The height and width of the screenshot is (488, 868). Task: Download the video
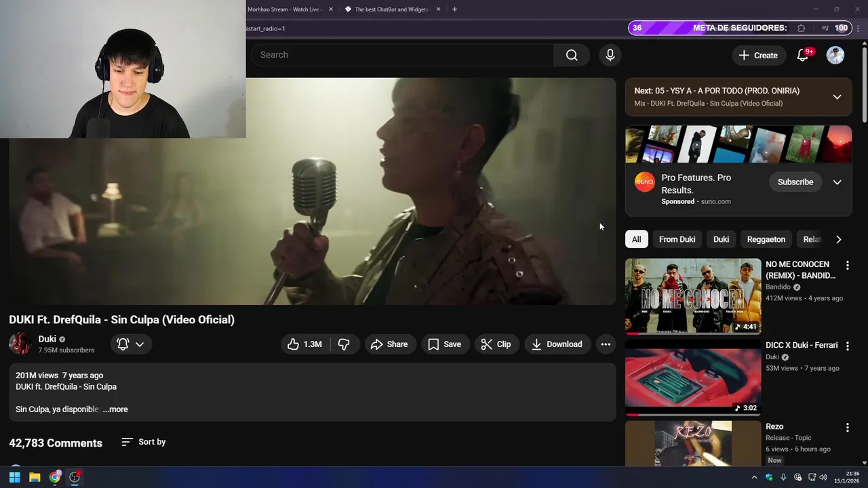pos(557,344)
